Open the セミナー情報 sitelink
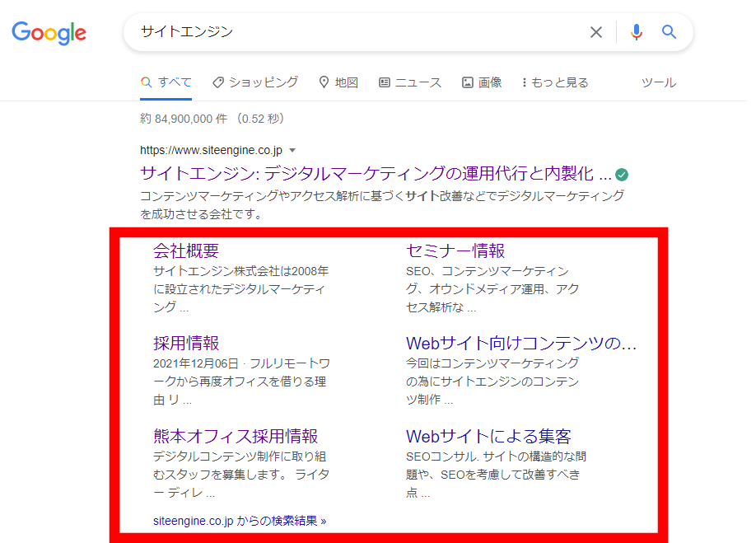Image resolution: width=756 pixels, height=543 pixels. pos(455,250)
